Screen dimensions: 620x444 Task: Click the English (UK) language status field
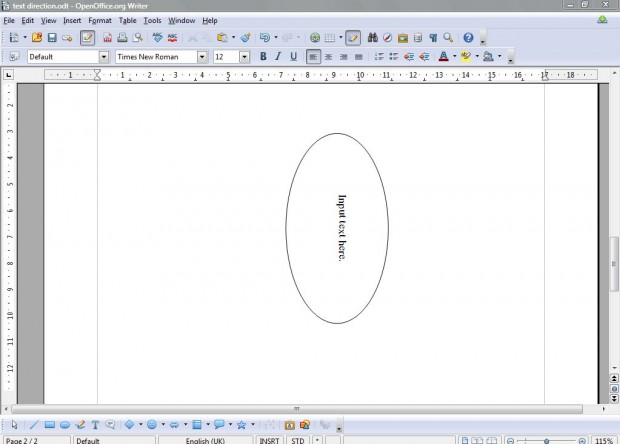205,440
